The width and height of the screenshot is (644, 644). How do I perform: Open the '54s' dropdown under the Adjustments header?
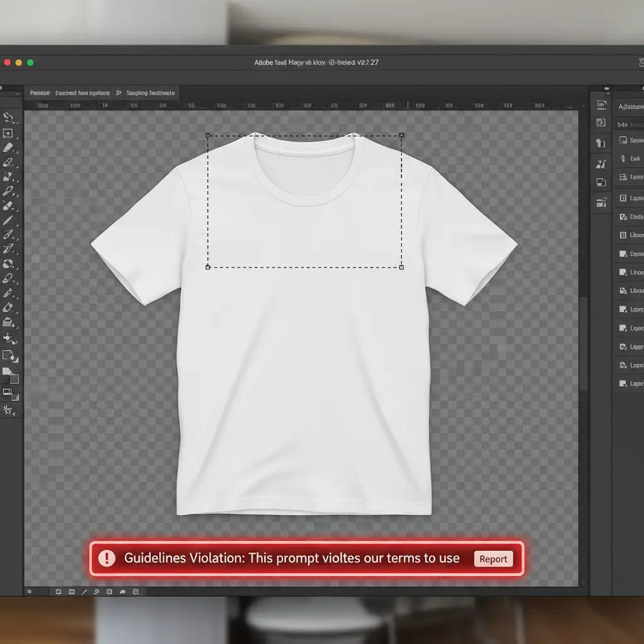coord(623,125)
